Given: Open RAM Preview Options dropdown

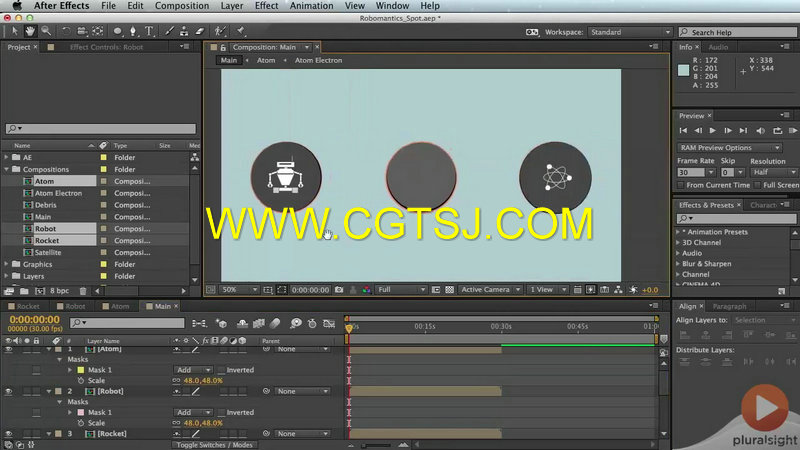Looking at the screenshot, I should pyautogui.click(x=730, y=147).
